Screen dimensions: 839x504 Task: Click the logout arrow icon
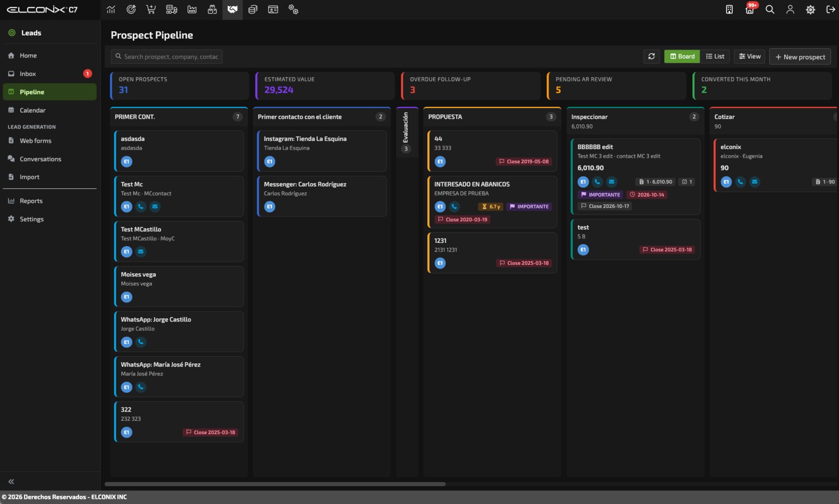831,9
